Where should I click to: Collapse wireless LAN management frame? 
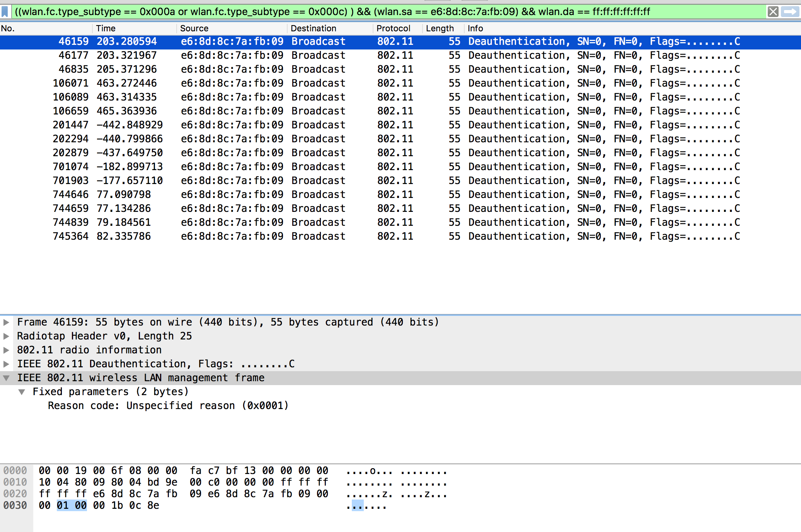point(6,378)
